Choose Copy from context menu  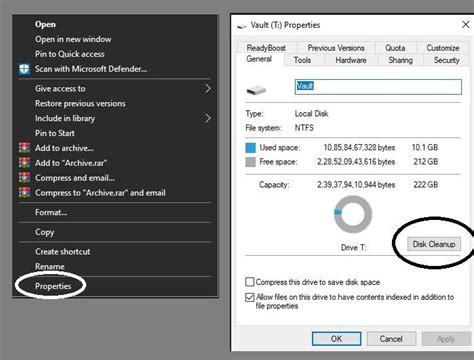(x=44, y=232)
